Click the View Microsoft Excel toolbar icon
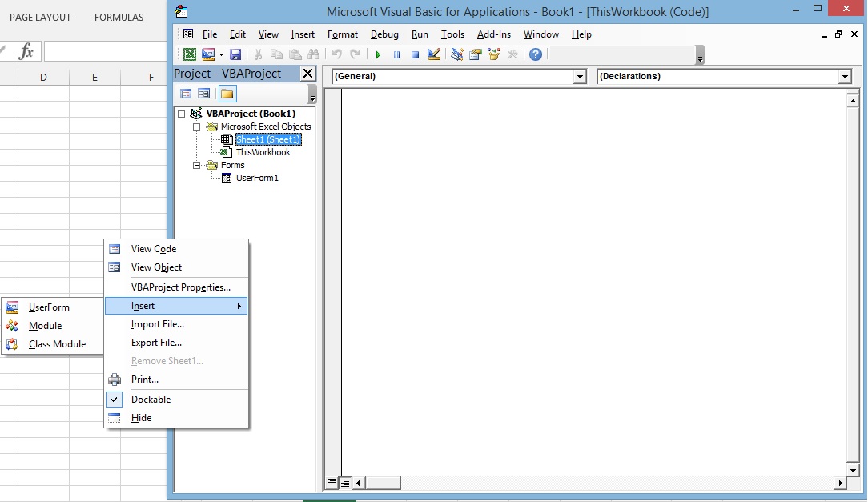This screenshot has height=502, width=868. point(190,54)
